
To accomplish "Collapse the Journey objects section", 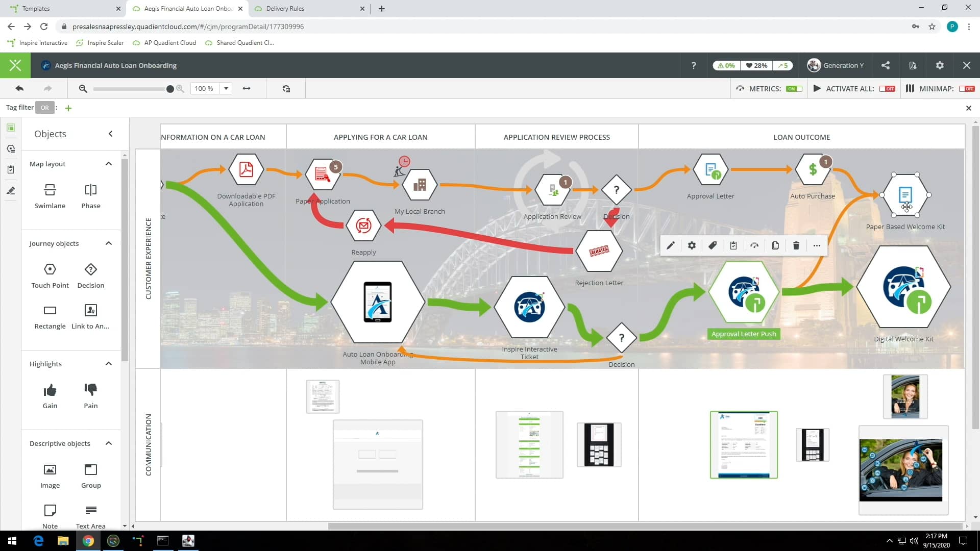I will coord(108,243).
